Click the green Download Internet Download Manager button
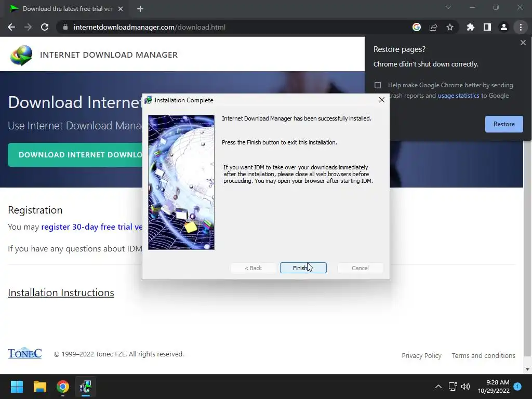 [x=75, y=155]
